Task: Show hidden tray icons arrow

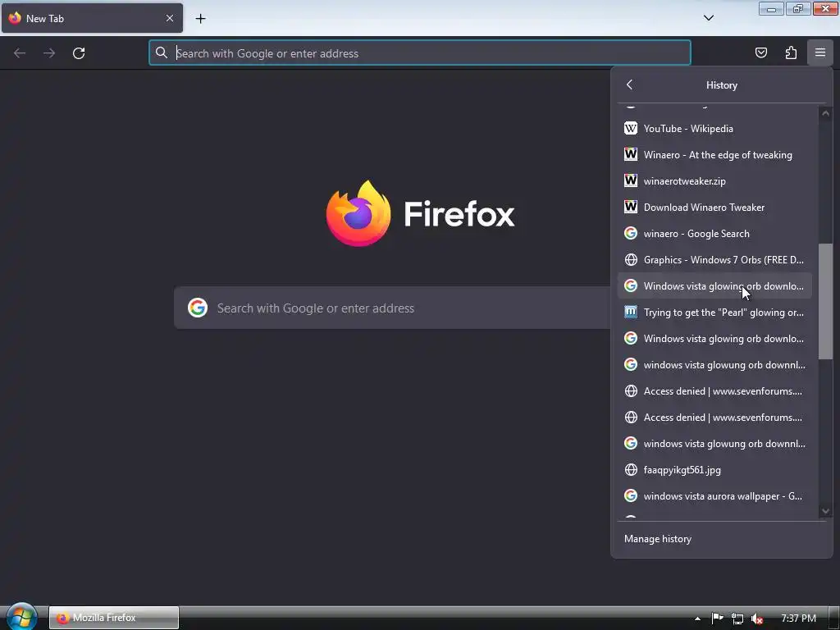Action: 697,619
